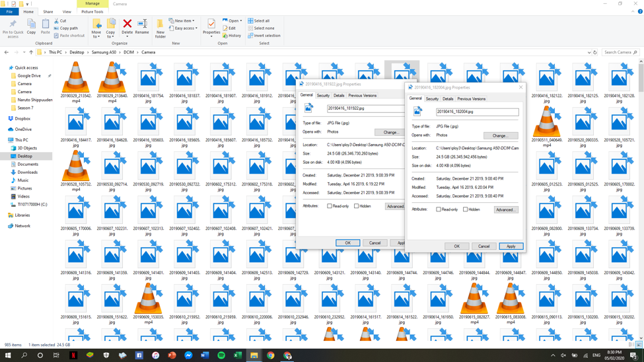Open Previous Versions tab in 20190416_182004.jpg Properties
Screen dimensions: 644x362
pos(472,99)
